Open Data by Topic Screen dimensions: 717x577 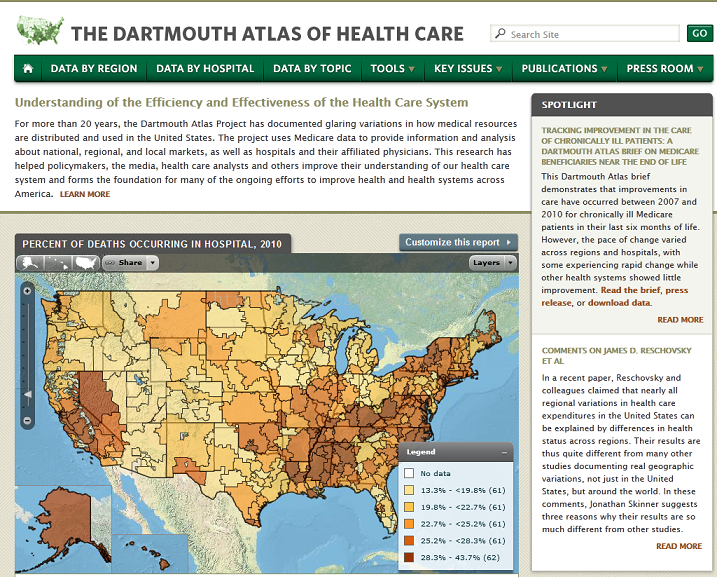click(312, 69)
